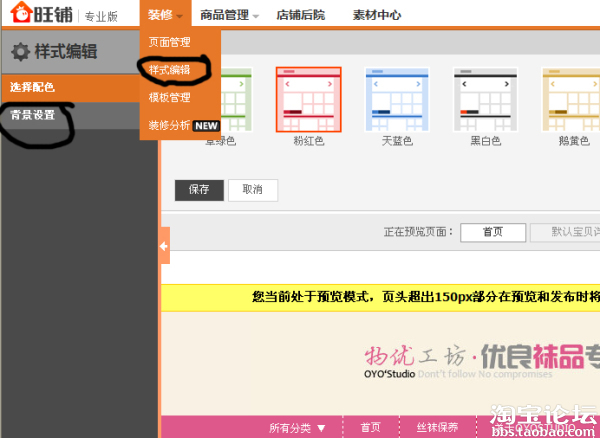The height and width of the screenshot is (438, 600).
Task: Select the 鹅黄色 color scheme
Action: pyautogui.click(x=571, y=99)
